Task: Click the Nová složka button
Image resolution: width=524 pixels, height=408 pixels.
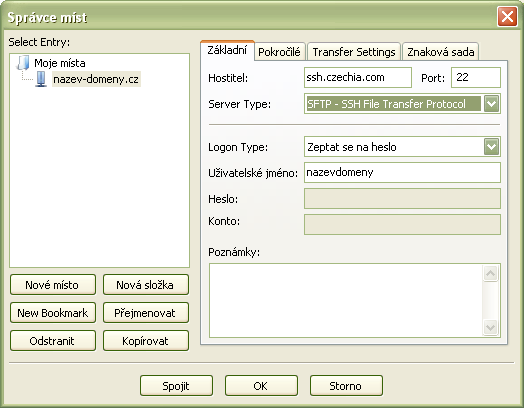Action: [x=146, y=285]
